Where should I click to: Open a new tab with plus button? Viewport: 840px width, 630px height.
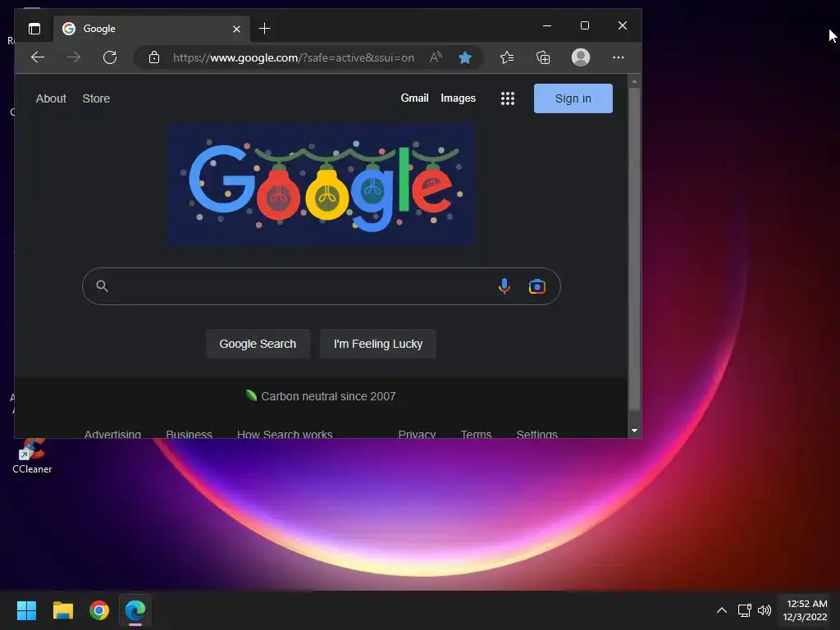pyautogui.click(x=265, y=29)
